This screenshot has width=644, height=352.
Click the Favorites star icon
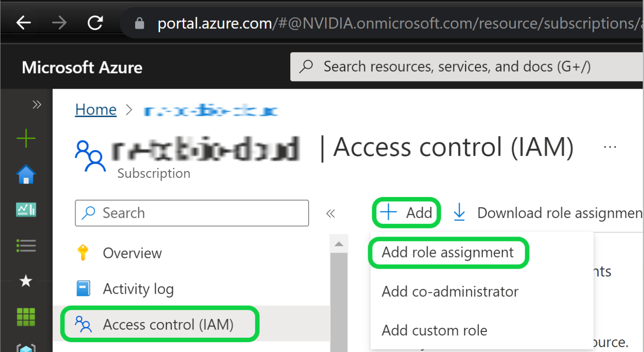point(26,281)
